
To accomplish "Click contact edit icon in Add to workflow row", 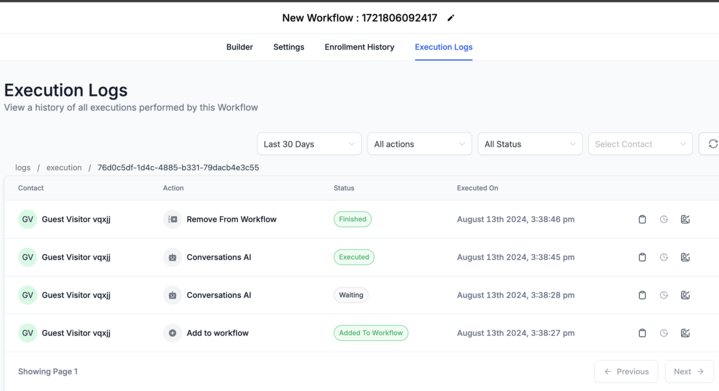I will [x=685, y=333].
